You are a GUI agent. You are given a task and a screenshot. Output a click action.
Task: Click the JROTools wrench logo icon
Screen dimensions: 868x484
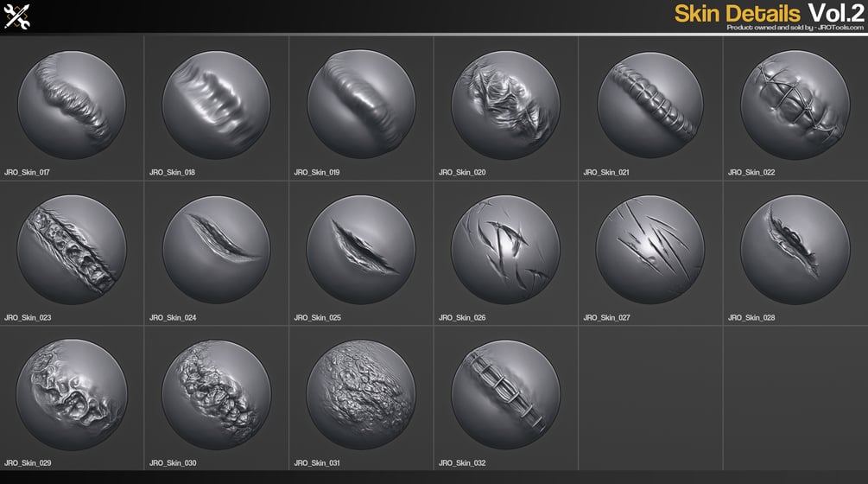click(17, 16)
